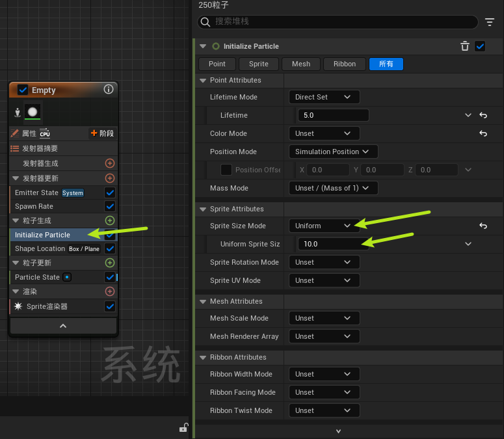Collapse the Sprite Attributes section
The image size is (504, 439).
tap(203, 209)
